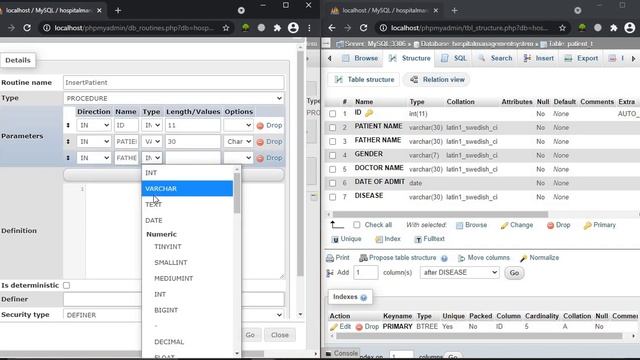Select checkbox for PATIENT NAME row
Image resolution: width=640 pixels, height=360 pixels.
(x=333, y=128)
